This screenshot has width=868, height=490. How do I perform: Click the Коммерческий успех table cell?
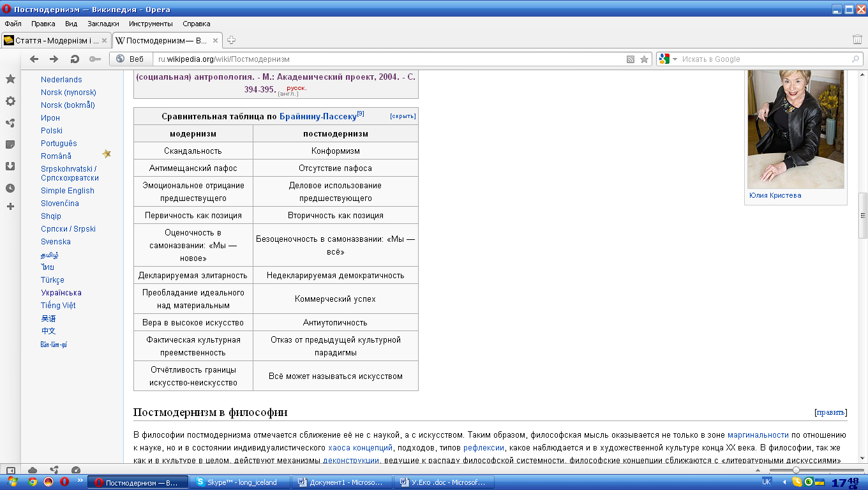336,299
